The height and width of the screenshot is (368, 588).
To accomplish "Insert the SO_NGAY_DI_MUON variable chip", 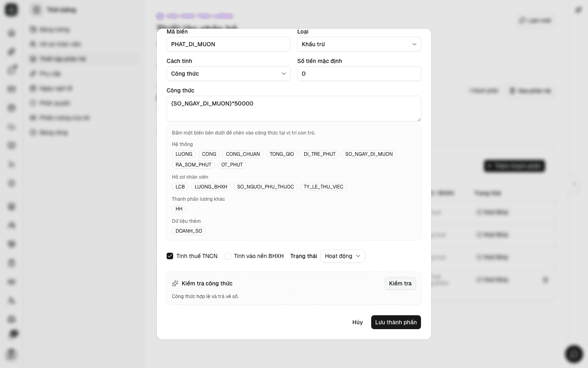I will pyautogui.click(x=369, y=154).
